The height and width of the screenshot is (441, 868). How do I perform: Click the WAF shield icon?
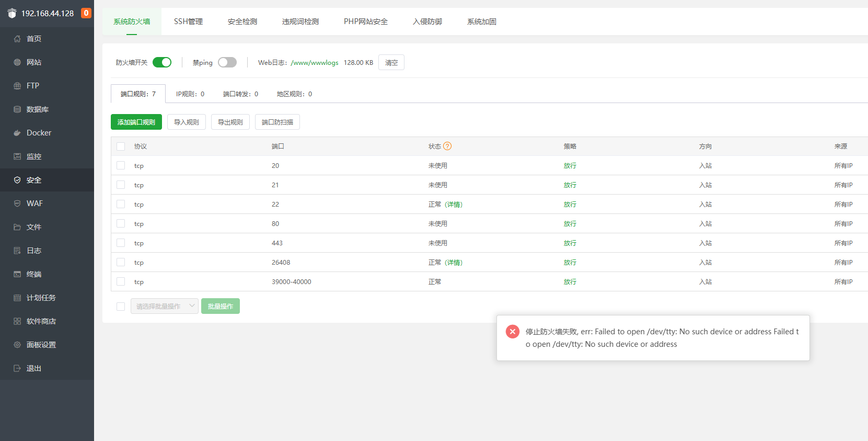pyautogui.click(x=17, y=203)
